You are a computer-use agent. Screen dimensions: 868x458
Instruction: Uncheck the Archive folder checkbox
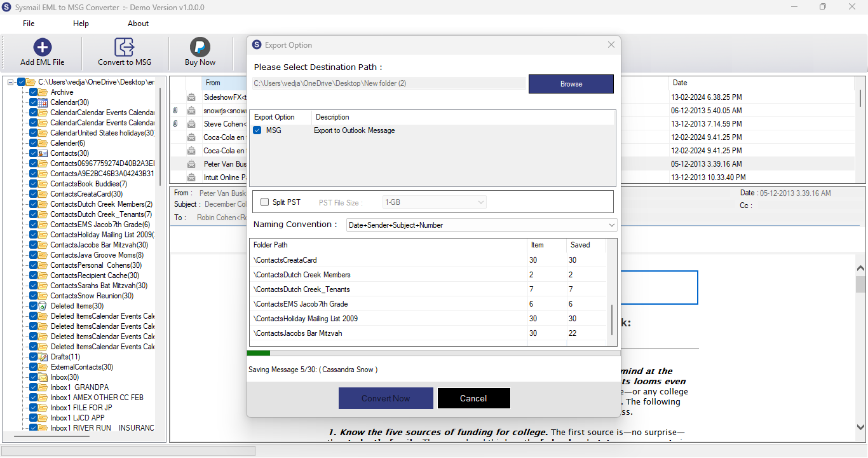pyautogui.click(x=34, y=92)
